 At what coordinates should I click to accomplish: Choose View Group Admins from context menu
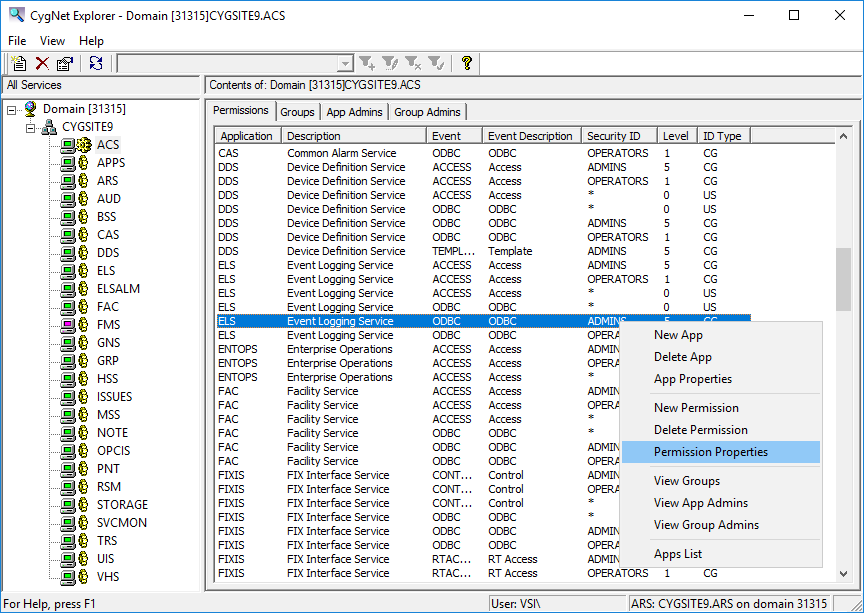(721, 525)
